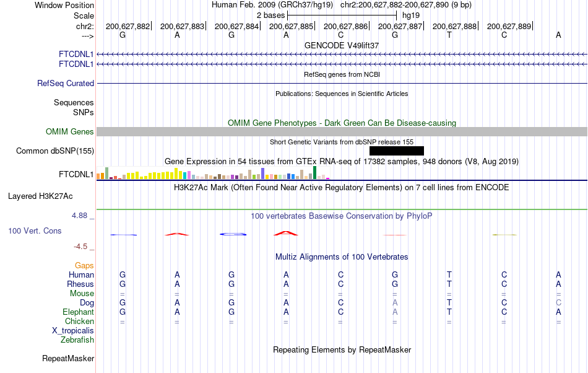The image size is (588, 373).
Task: Click the Window Position label
Action: coord(64,5)
